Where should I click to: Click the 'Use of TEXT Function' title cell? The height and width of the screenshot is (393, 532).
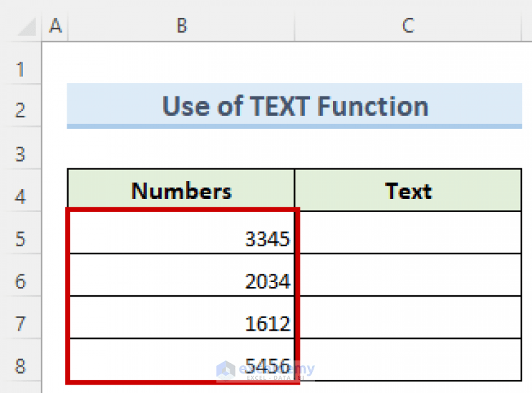click(x=295, y=106)
